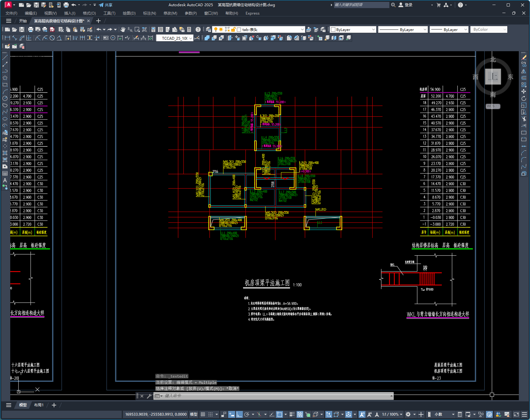Click the Plot printer icon in standard toolbar
The image size is (530, 420).
click(x=30, y=29)
